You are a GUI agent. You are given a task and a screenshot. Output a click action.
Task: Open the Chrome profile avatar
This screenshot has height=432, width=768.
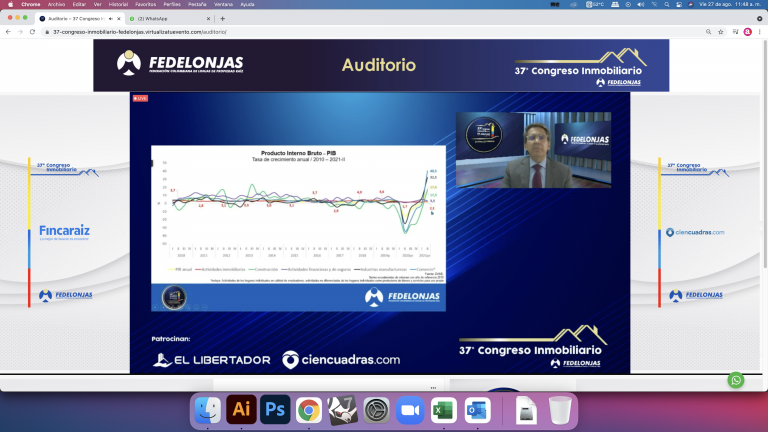[x=747, y=32]
